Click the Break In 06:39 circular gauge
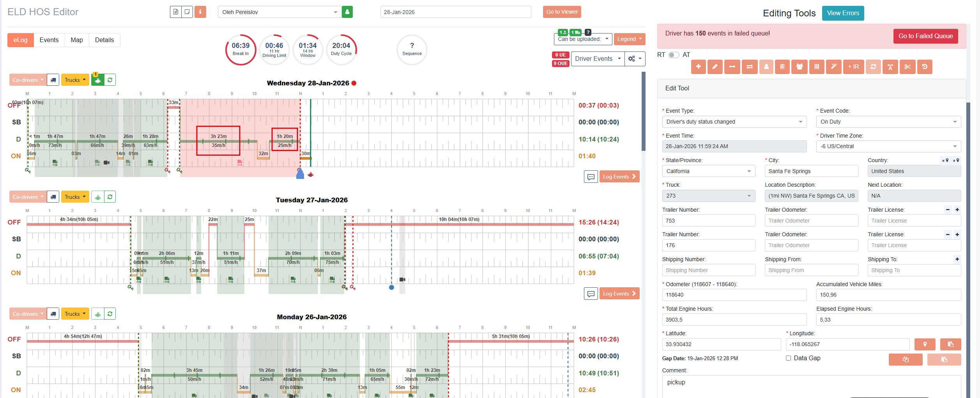Screen dimensions: 980x398 (241, 50)
